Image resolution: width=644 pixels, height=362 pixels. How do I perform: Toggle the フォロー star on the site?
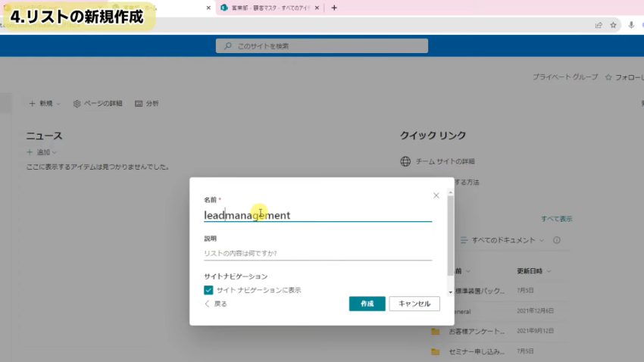click(607, 77)
